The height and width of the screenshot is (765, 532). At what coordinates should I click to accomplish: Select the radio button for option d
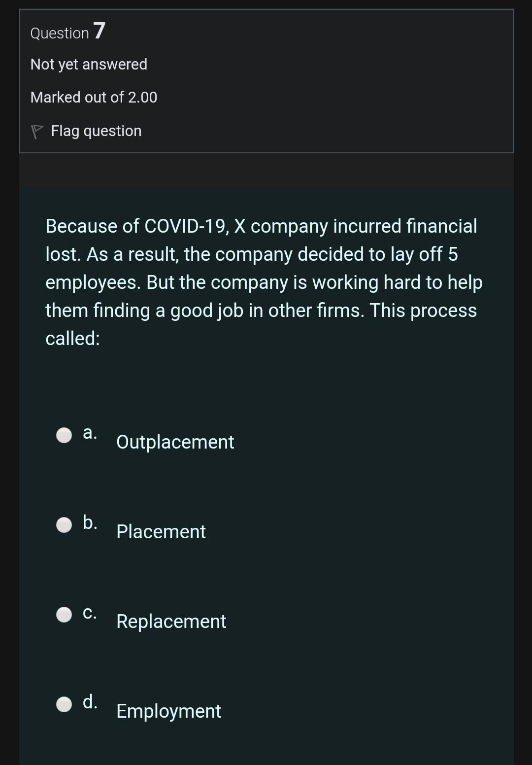[x=64, y=704]
